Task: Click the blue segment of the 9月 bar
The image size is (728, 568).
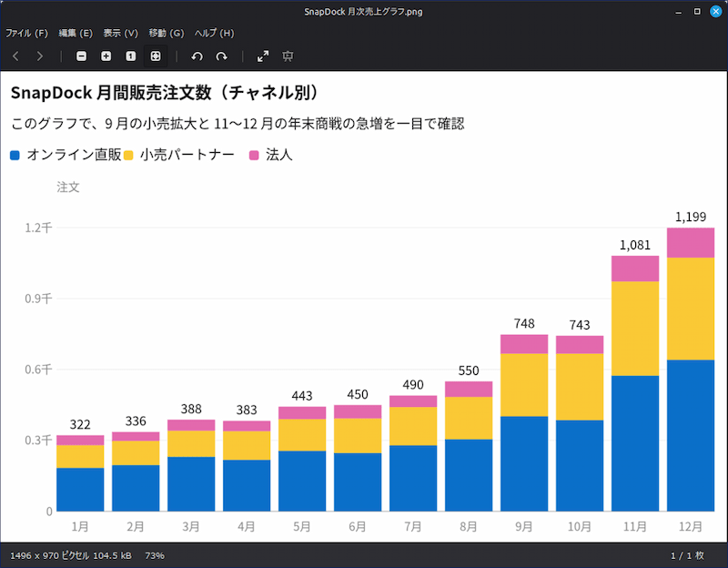Action: point(524,463)
